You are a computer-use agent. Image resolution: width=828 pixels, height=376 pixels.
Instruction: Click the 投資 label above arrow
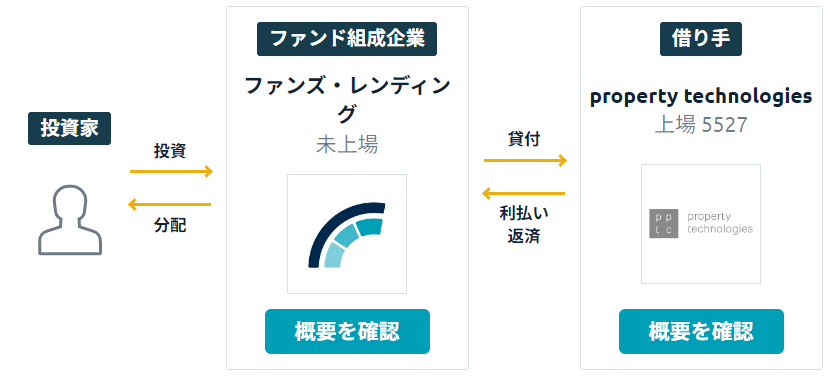(x=170, y=151)
